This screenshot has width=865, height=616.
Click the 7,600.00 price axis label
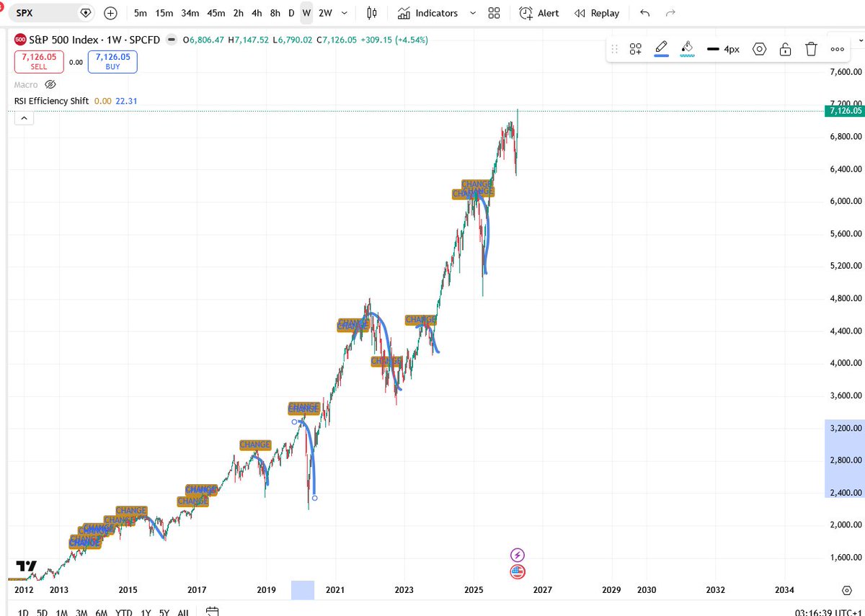pyautogui.click(x=846, y=71)
